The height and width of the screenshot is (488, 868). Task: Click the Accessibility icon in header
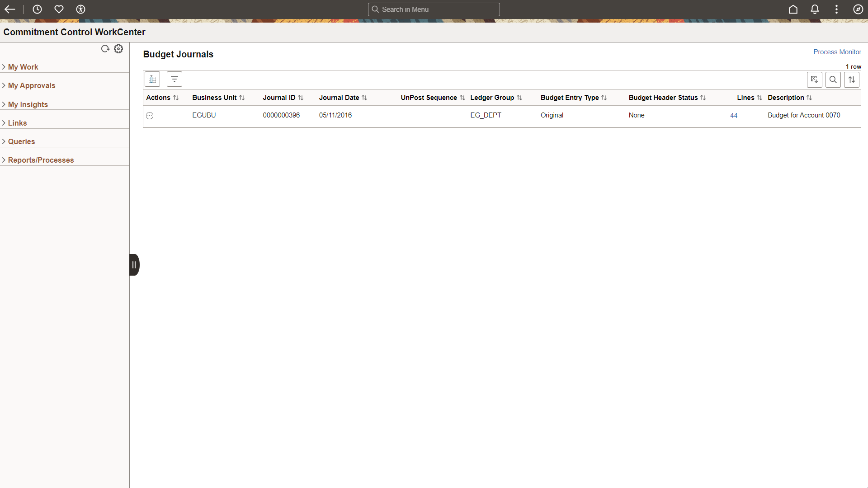coord(80,9)
